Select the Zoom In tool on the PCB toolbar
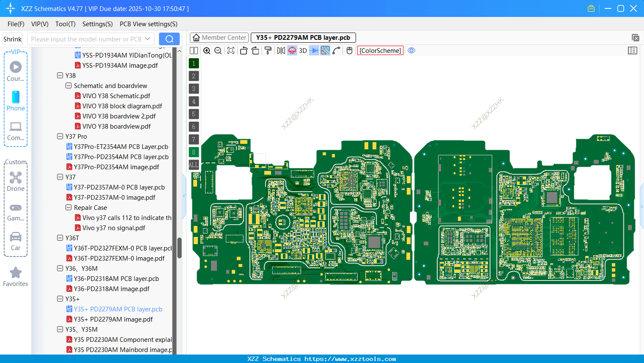Image resolution: width=644 pixels, height=363 pixels. pyautogui.click(x=207, y=50)
